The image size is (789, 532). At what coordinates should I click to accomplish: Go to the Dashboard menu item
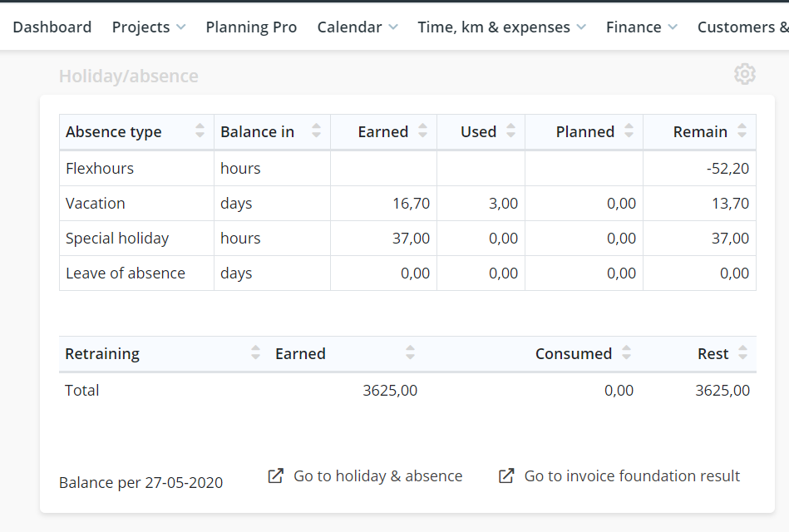point(52,27)
